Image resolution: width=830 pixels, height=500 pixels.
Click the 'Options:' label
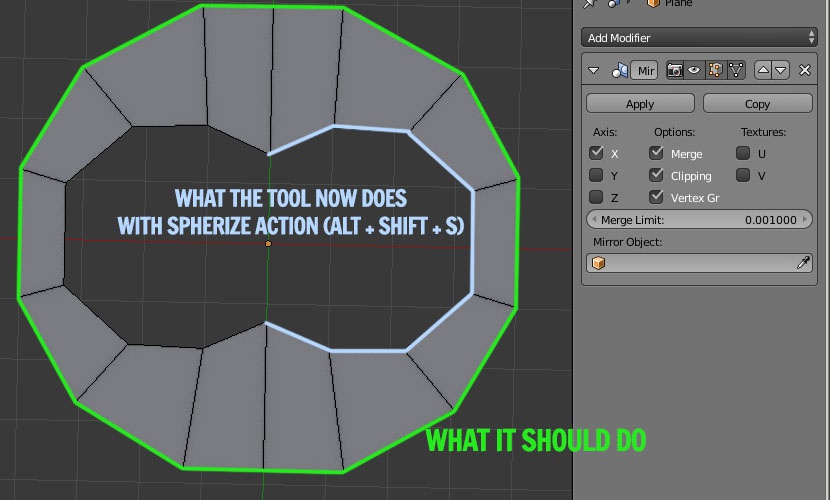[674, 132]
